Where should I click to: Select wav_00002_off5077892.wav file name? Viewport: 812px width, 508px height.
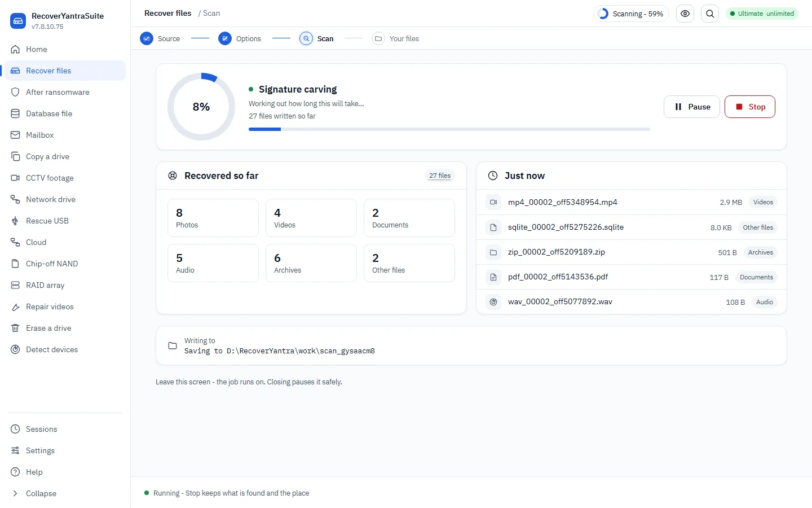click(560, 301)
